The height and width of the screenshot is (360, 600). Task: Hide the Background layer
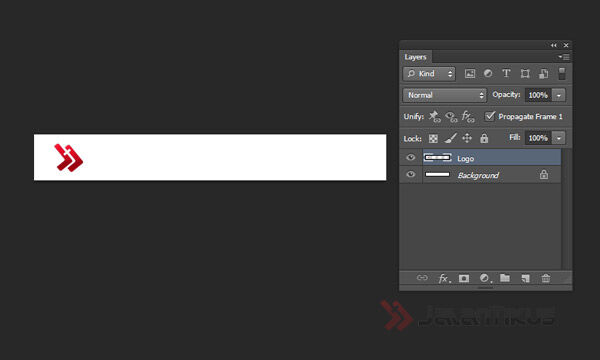coord(411,174)
